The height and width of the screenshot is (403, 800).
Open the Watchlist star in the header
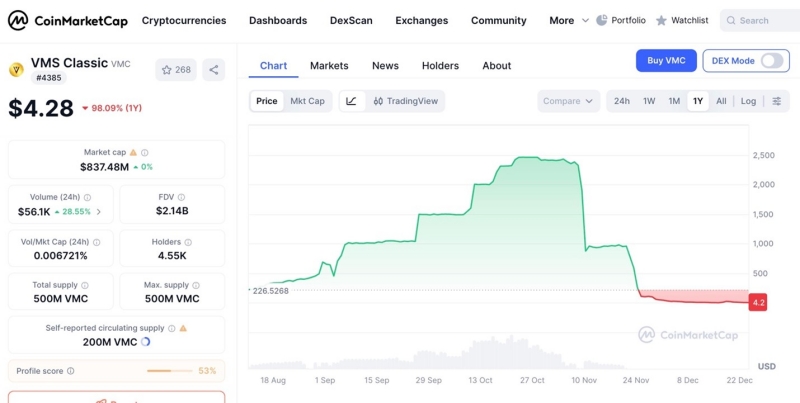[x=661, y=20]
